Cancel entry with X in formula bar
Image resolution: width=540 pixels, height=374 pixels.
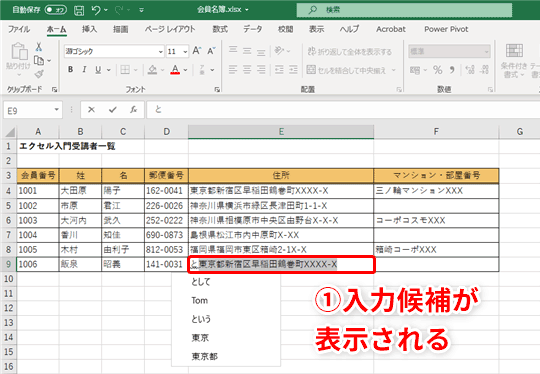tap(91, 110)
